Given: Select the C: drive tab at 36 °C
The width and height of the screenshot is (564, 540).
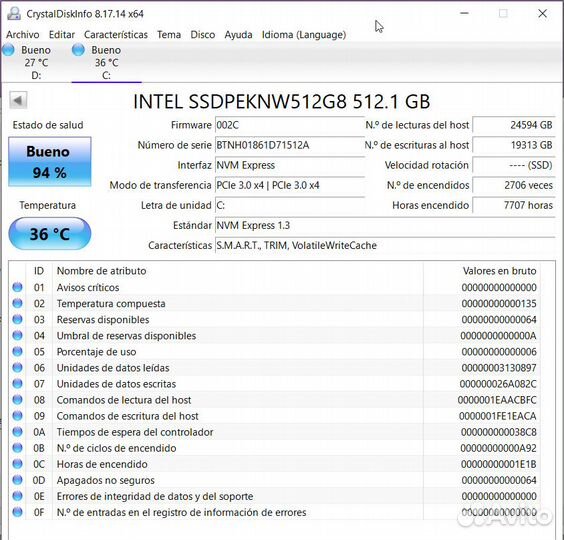Looking at the screenshot, I should point(106,62).
